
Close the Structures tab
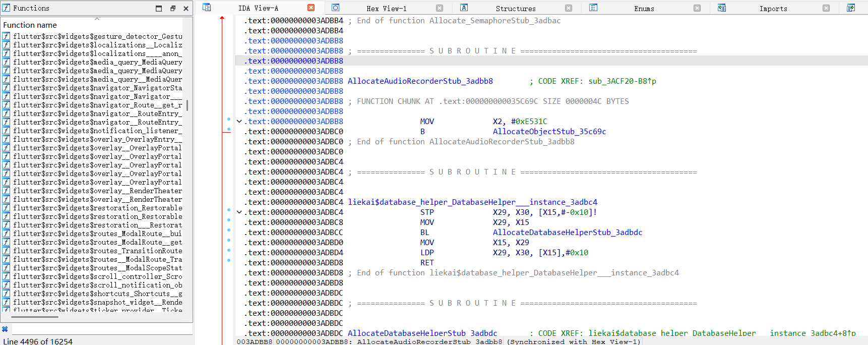tap(569, 8)
